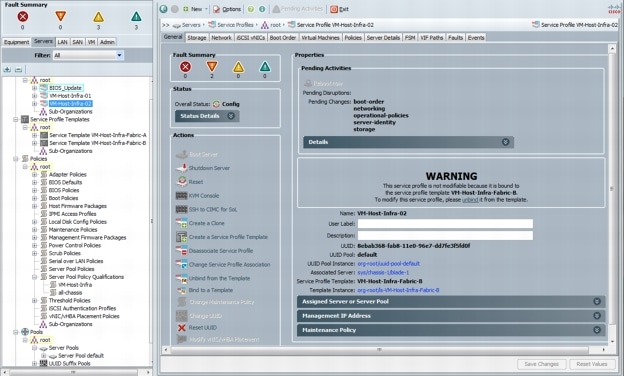
Task: Click Change Service Profile Association icon
Action: click(x=181, y=264)
